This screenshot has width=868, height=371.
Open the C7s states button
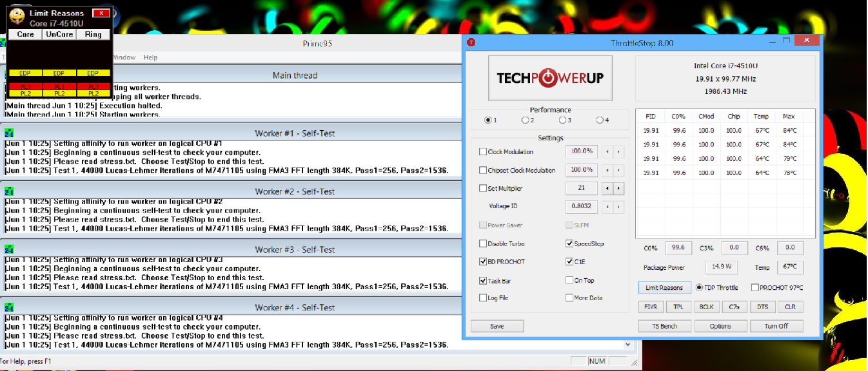[735, 307]
